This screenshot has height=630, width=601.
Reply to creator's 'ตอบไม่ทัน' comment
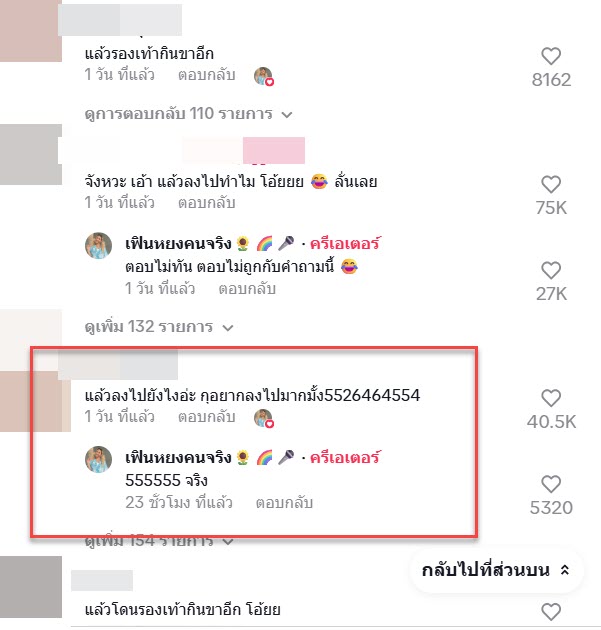(x=247, y=289)
